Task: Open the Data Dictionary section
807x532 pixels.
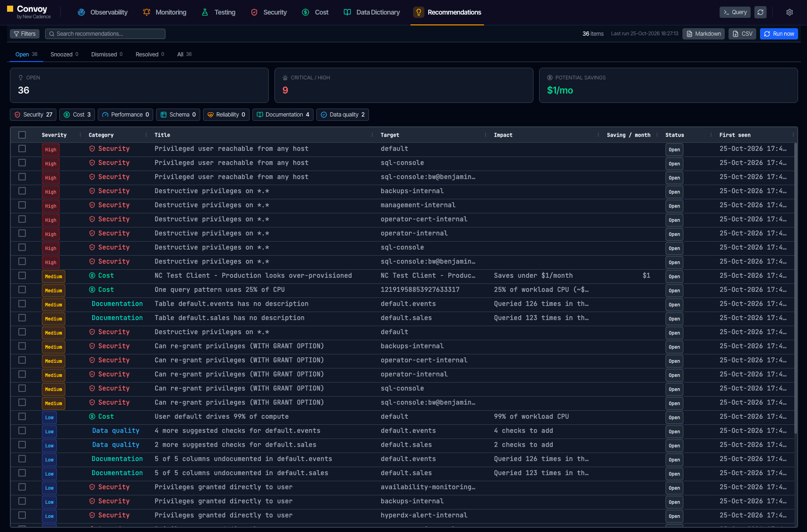Action: point(372,12)
